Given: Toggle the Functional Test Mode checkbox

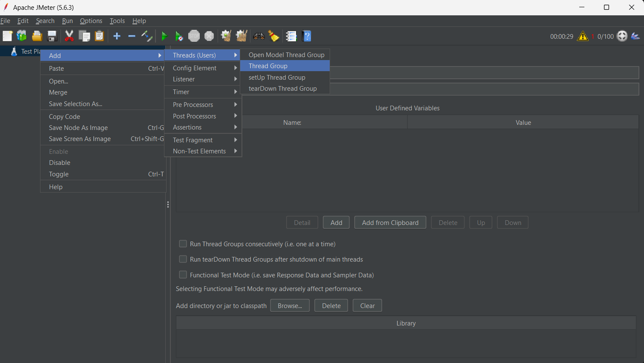Looking at the screenshot, I should [183, 275].
